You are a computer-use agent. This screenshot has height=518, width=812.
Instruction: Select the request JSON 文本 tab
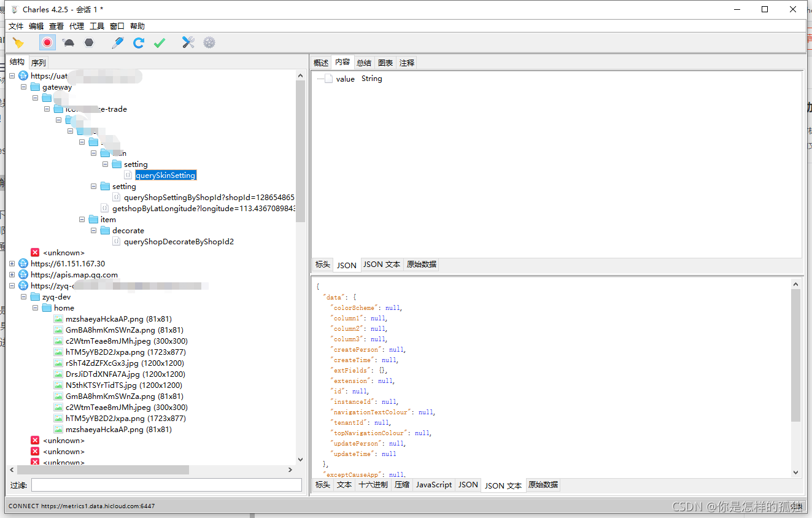[x=382, y=265]
